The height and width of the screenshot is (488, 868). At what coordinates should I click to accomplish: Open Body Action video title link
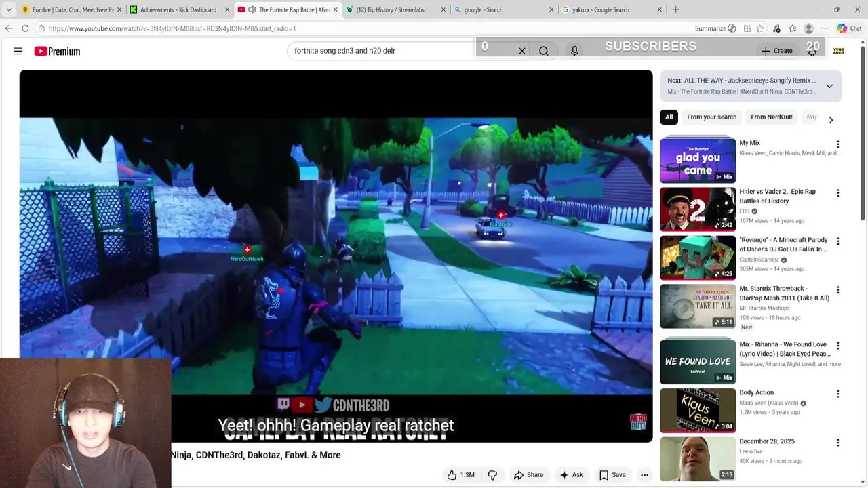[x=756, y=392]
